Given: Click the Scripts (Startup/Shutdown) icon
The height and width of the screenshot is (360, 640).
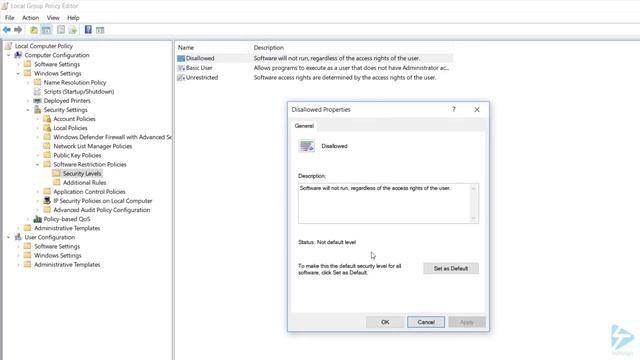Looking at the screenshot, I should [38, 91].
